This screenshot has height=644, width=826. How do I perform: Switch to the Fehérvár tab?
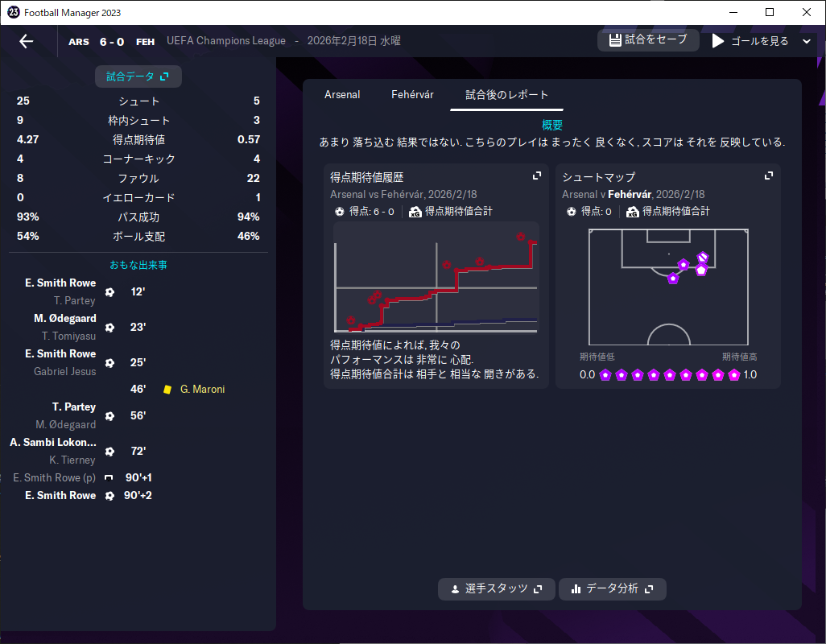click(412, 95)
